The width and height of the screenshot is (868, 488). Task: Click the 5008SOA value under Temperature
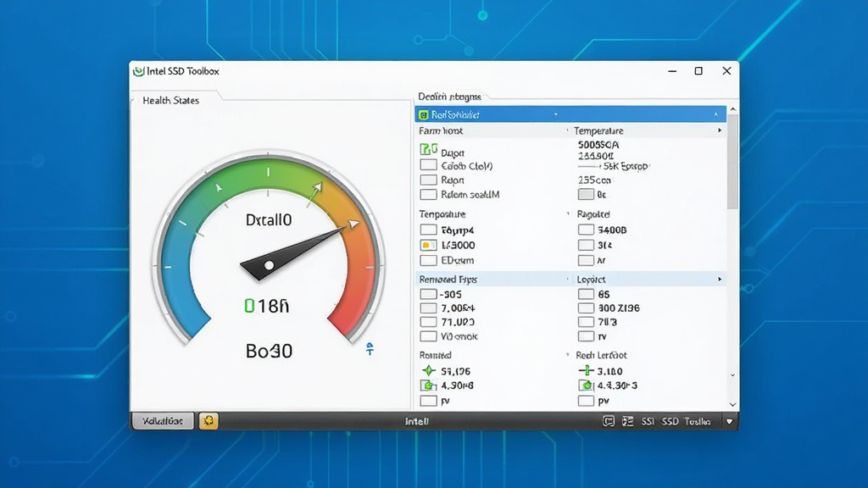(x=598, y=144)
